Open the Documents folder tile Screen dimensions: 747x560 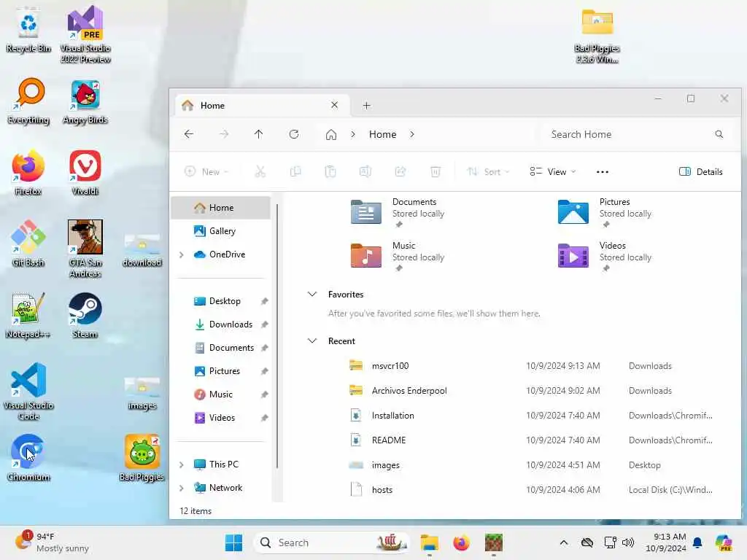[x=398, y=212]
